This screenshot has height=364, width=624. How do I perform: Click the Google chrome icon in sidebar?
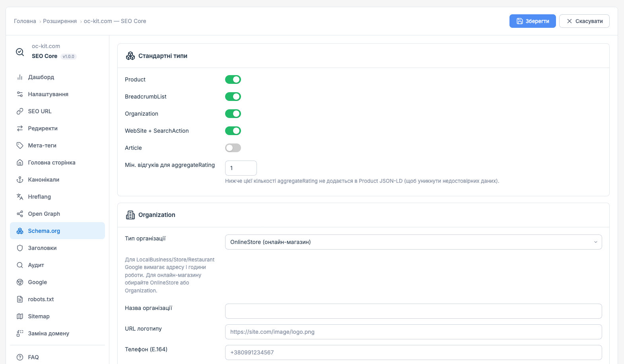pyautogui.click(x=20, y=282)
